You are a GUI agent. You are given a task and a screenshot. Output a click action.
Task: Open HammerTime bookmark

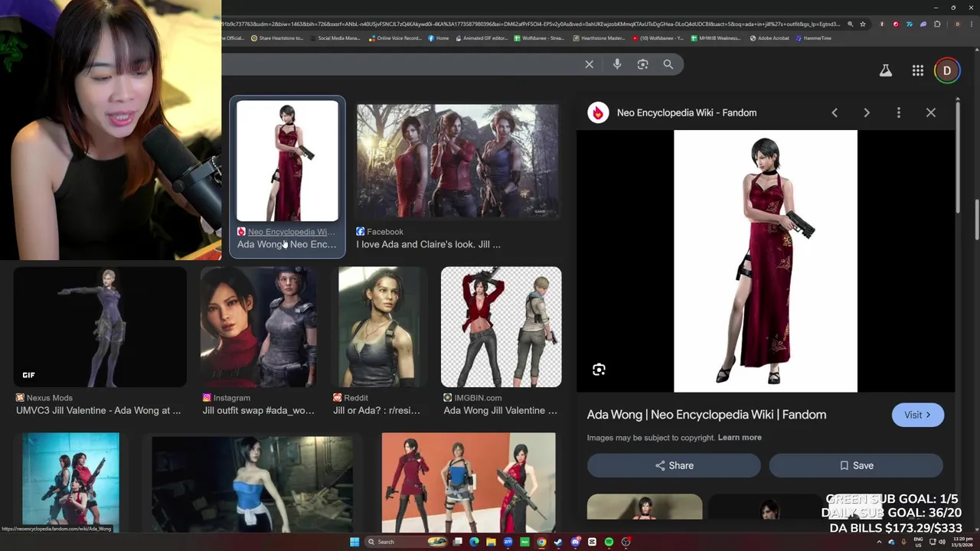click(x=814, y=37)
